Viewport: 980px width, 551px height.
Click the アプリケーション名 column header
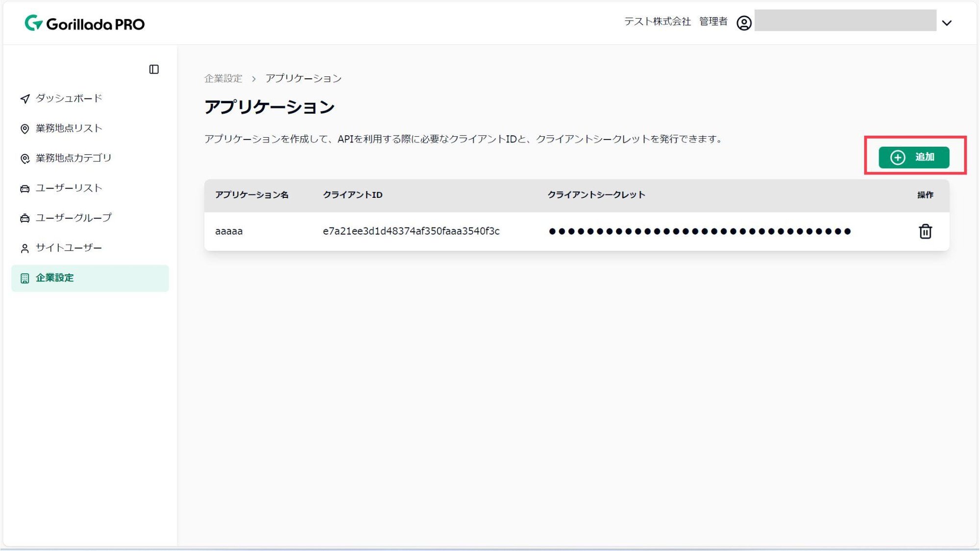(252, 195)
